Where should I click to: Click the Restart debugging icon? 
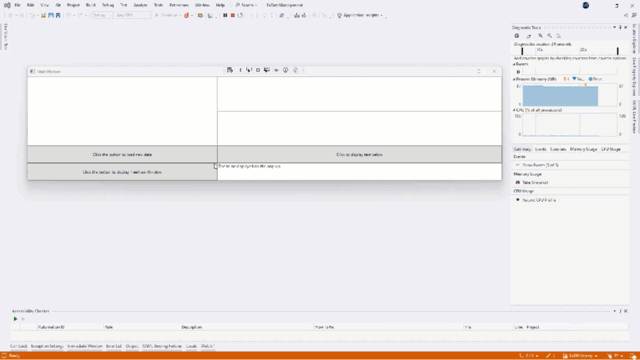click(x=240, y=15)
